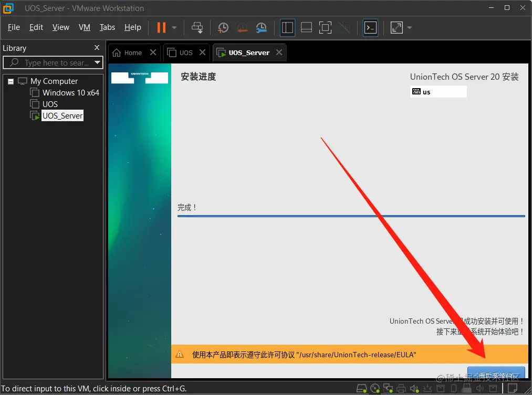Collapse the My Computer tree item
532x395 pixels.
pyautogui.click(x=11, y=81)
